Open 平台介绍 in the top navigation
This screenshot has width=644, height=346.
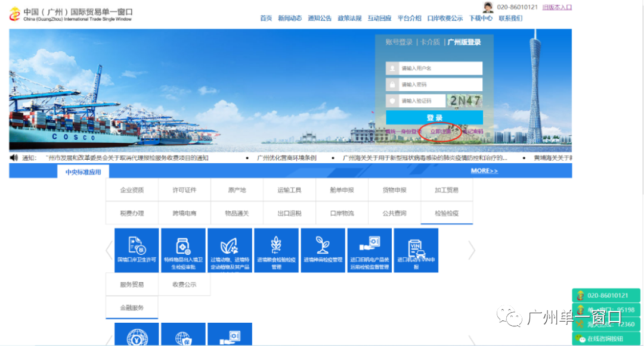(x=410, y=18)
